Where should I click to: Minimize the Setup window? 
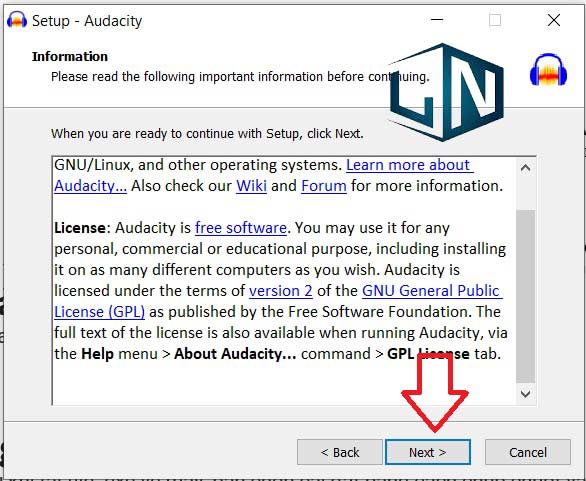(x=437, y=20)
